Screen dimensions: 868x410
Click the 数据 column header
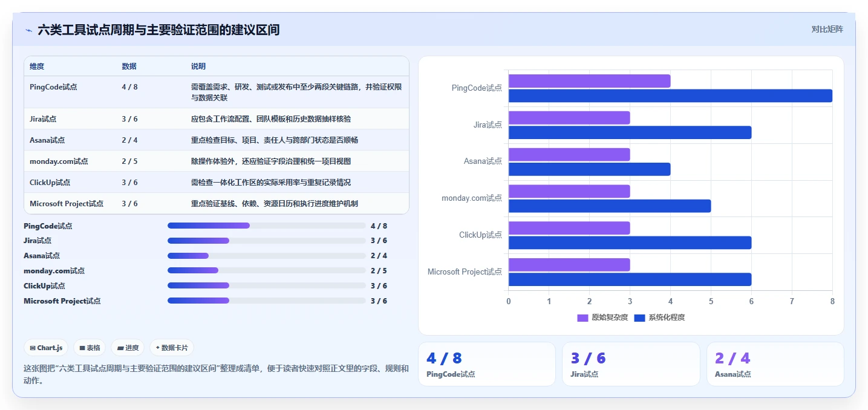129,67
